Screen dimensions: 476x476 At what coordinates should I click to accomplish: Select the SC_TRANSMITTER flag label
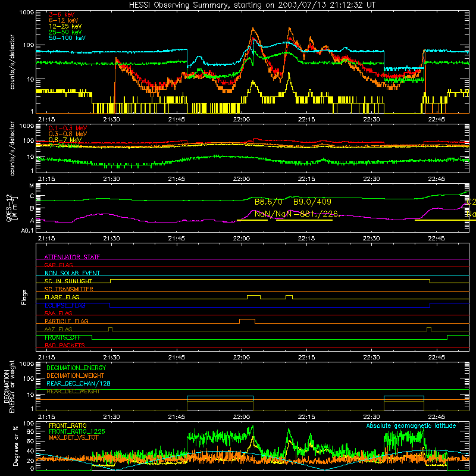point(69,289)
